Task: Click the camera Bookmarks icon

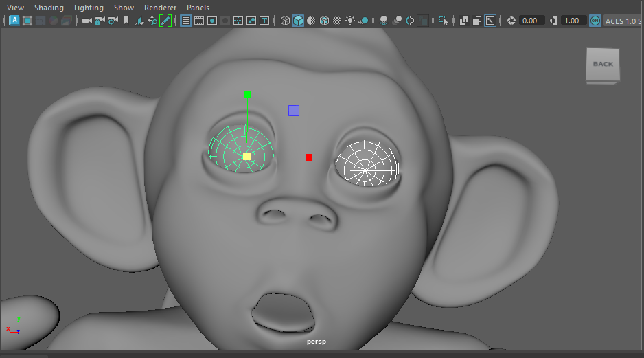Action: (x=126, y=21)
